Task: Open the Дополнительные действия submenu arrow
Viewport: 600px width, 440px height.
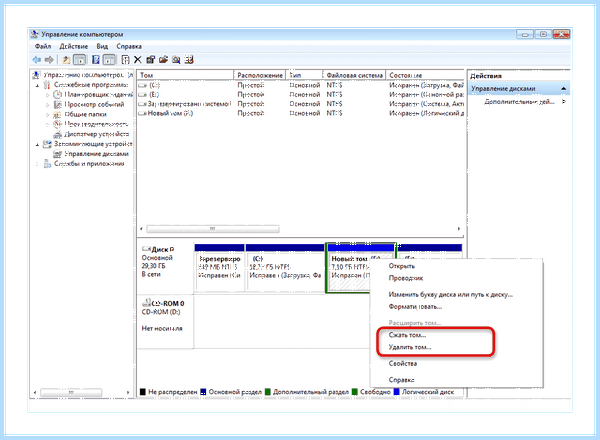Action: pyautogui.click(x=564, y=102)
